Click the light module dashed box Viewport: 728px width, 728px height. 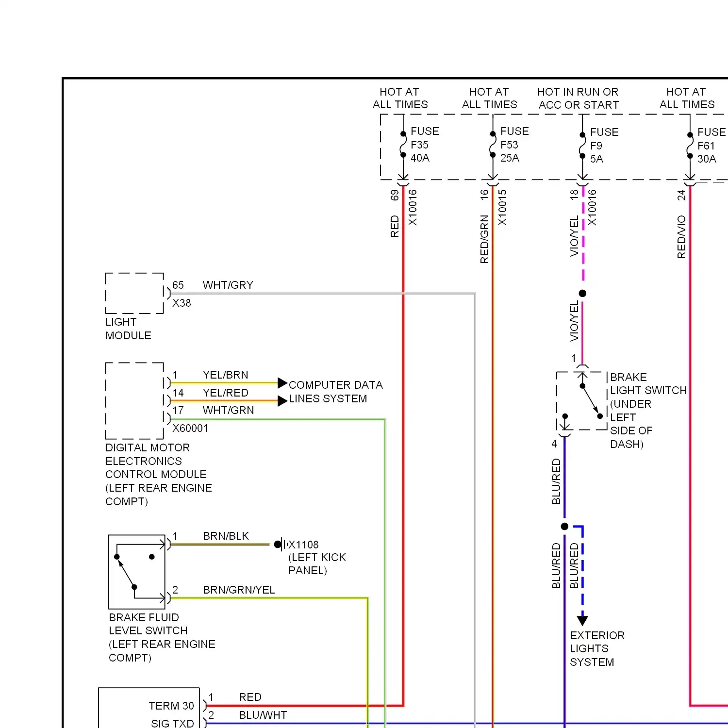tap(134, 293)
